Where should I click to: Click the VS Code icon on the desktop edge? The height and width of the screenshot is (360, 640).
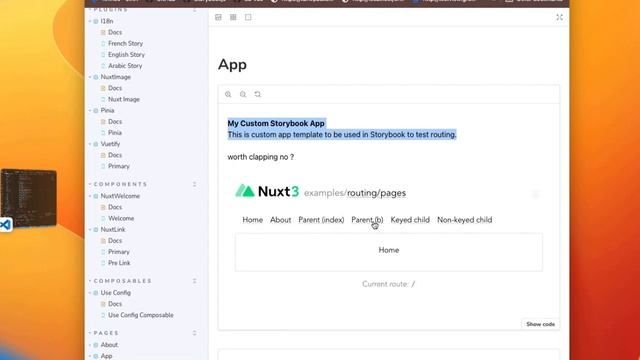tap(5, 224)
